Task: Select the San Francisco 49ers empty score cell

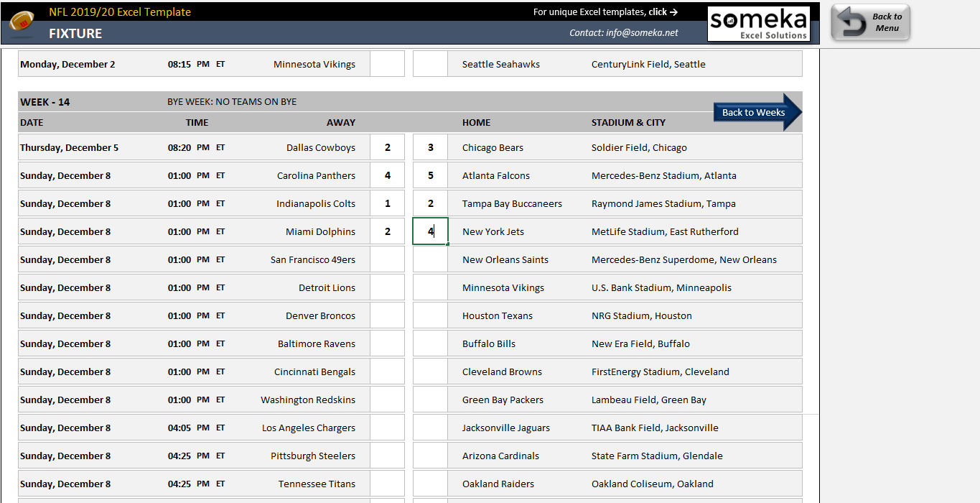Action: 388,259
